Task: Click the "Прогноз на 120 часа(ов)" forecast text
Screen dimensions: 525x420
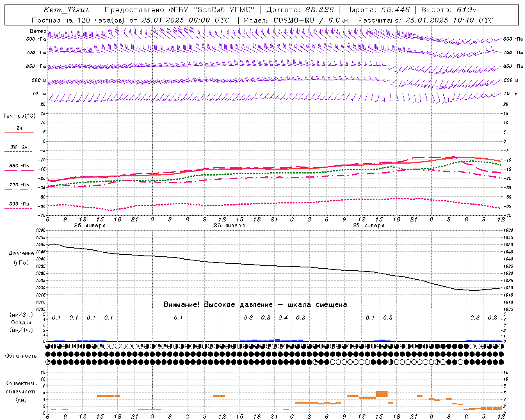Action: pyautogui.click(x=79, y=20)
